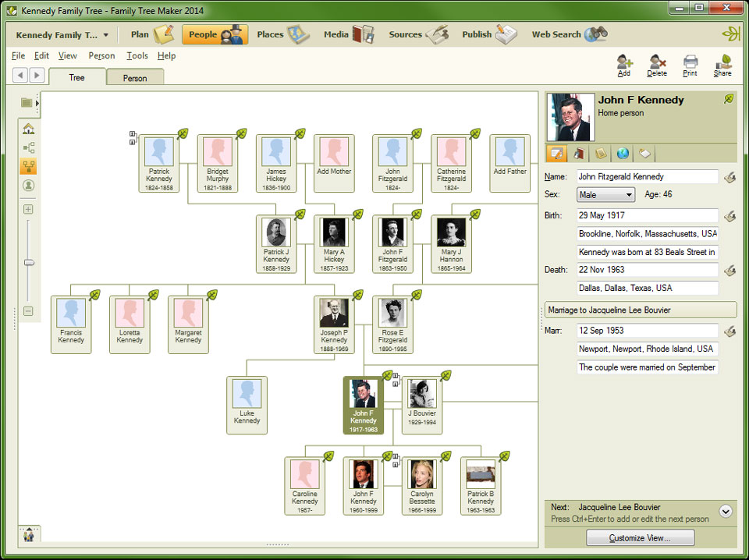Zoom in with the plus button
Image resolution: width=749 pixels, height=560 pixels.
click(28, 209)
